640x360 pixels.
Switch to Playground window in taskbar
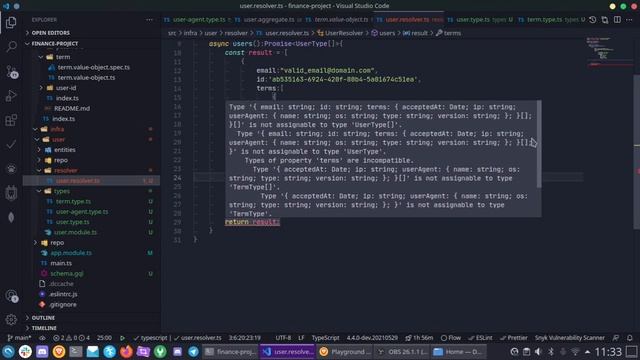(x=345, y=351)
